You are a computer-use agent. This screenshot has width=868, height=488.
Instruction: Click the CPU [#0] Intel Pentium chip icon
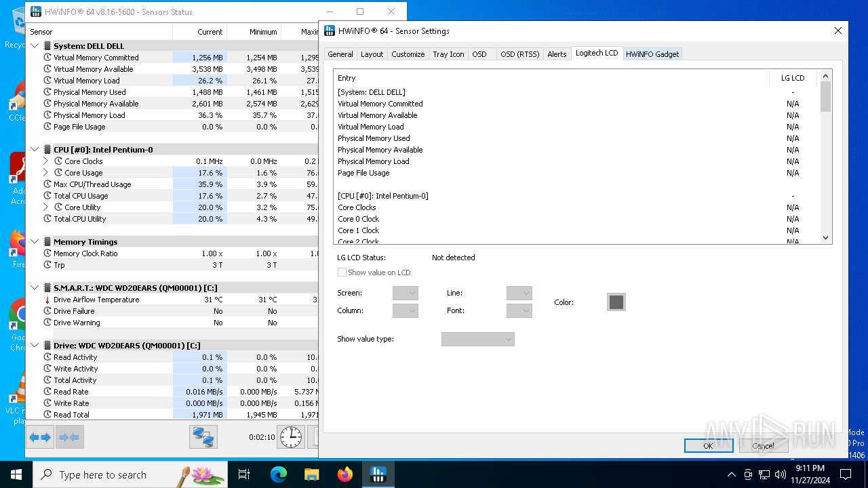pyautogui.click(x=47, y=150)
